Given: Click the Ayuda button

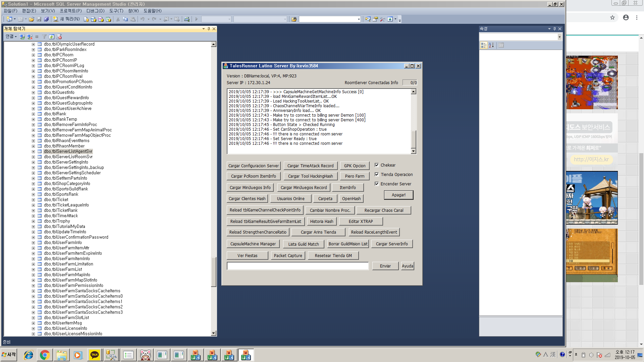Looking at the screenshot, I should point(408,266).
